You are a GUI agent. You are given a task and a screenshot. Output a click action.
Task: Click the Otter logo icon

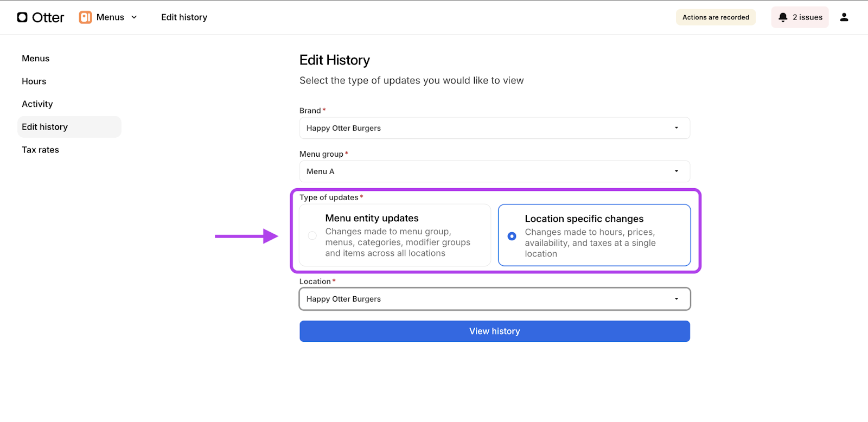pos(22,17)
